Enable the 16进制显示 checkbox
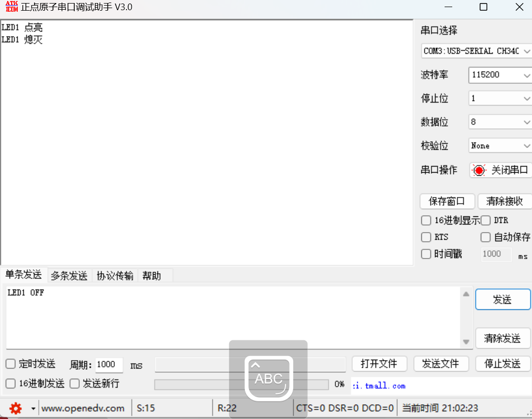 [x=426, y=220]
